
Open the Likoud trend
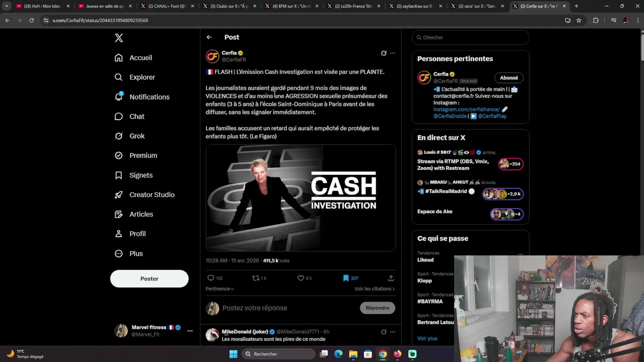pos(425,260)
